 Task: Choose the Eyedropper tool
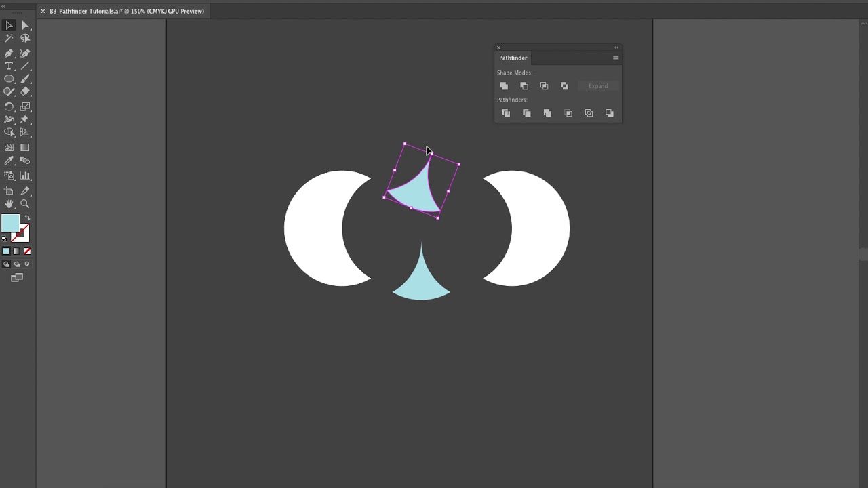(x=9, y=161)
